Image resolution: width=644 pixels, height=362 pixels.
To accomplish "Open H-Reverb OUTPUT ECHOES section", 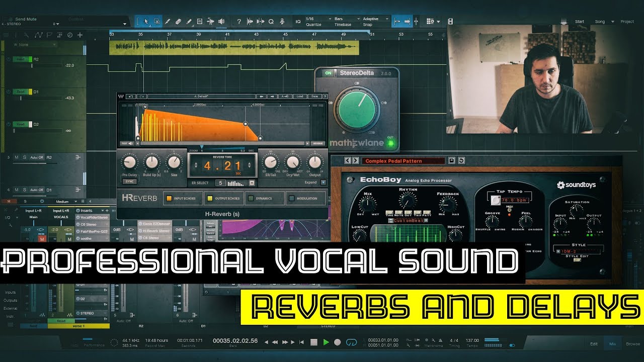I will pyautogui.click(x=224, y=198).
